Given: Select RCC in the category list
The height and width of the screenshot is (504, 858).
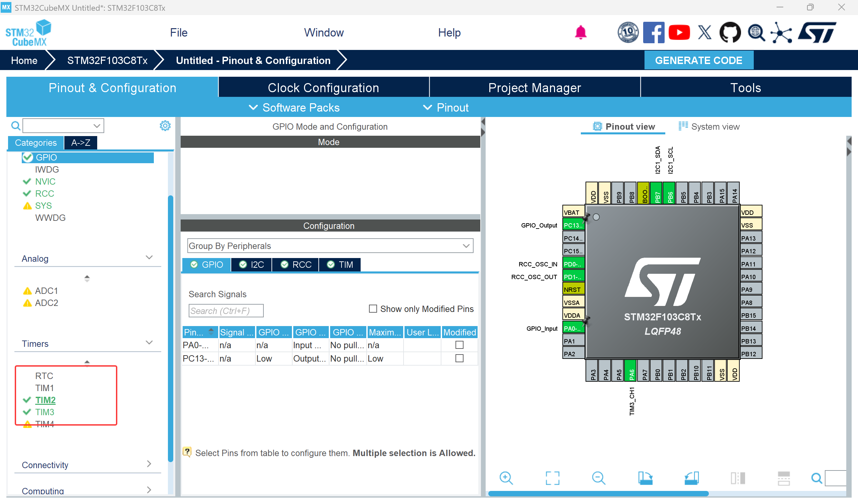Looking at the screenshot, I should (45, 193).
